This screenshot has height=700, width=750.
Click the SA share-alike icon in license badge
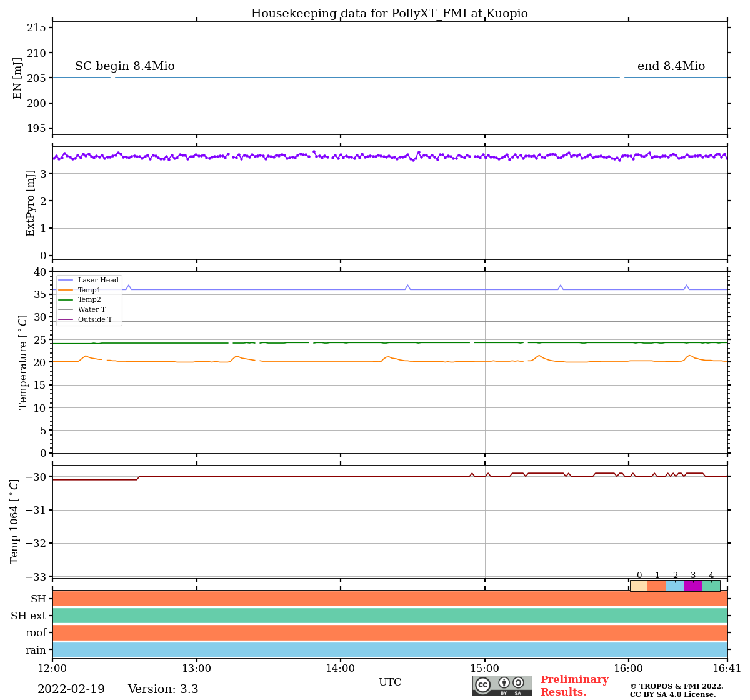(x=518, y=682)
